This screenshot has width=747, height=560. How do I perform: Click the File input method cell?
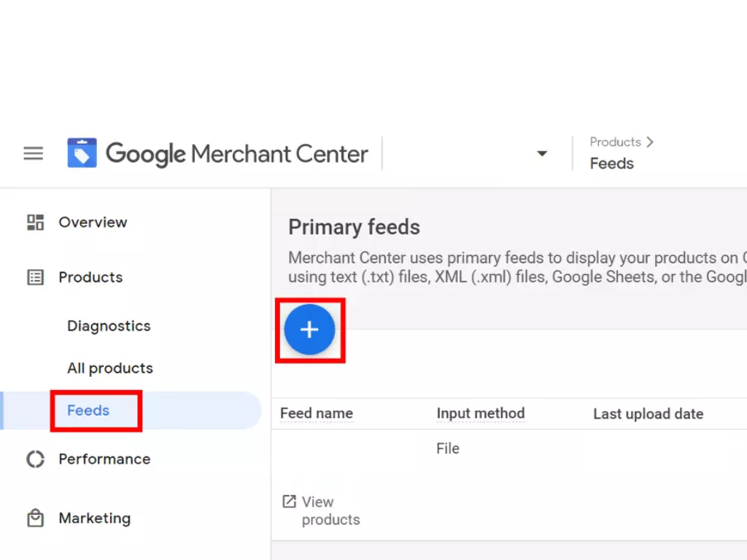point(448,448)
